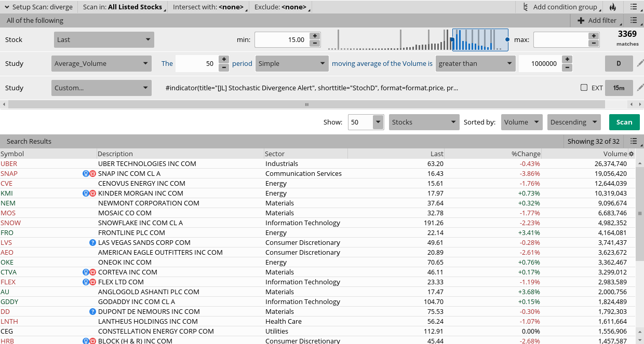Click the red phone icon on the SNAP row
The image size is (644, 344).
tap(92, 174)
